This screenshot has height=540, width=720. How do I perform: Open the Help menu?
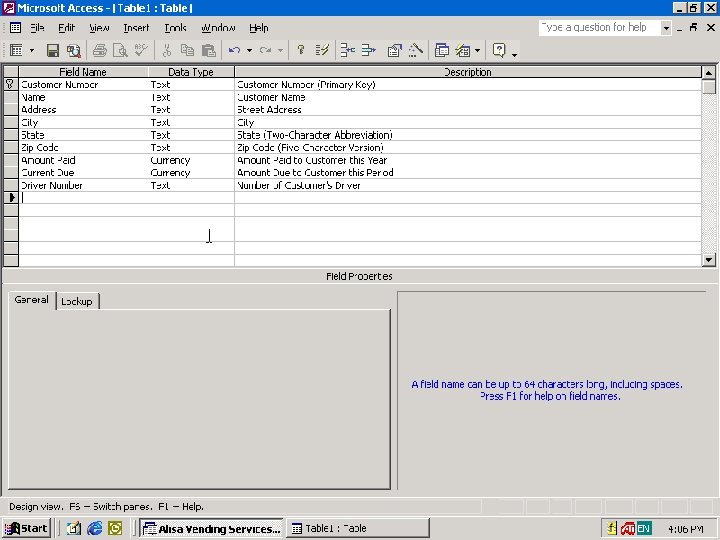259,28
